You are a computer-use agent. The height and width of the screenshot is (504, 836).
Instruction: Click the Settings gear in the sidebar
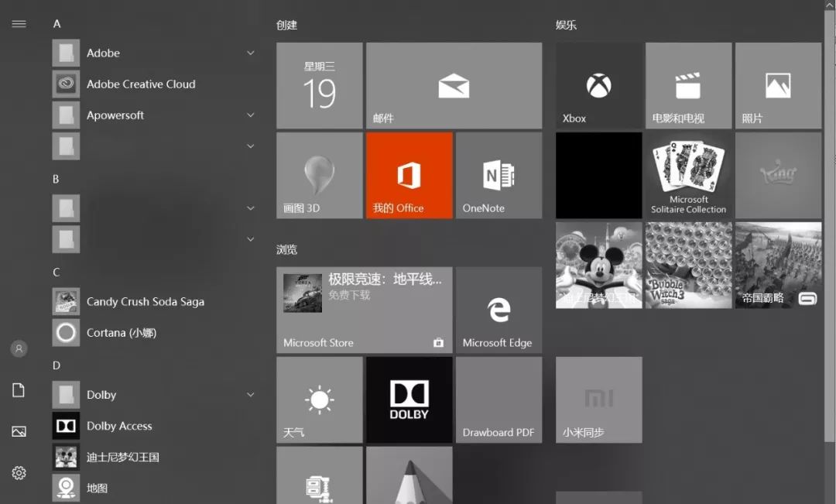coord(19,472)
